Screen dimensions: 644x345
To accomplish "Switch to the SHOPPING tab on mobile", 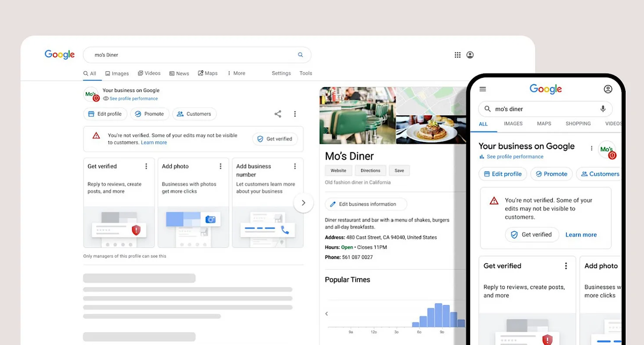I will tap(578, 123).
